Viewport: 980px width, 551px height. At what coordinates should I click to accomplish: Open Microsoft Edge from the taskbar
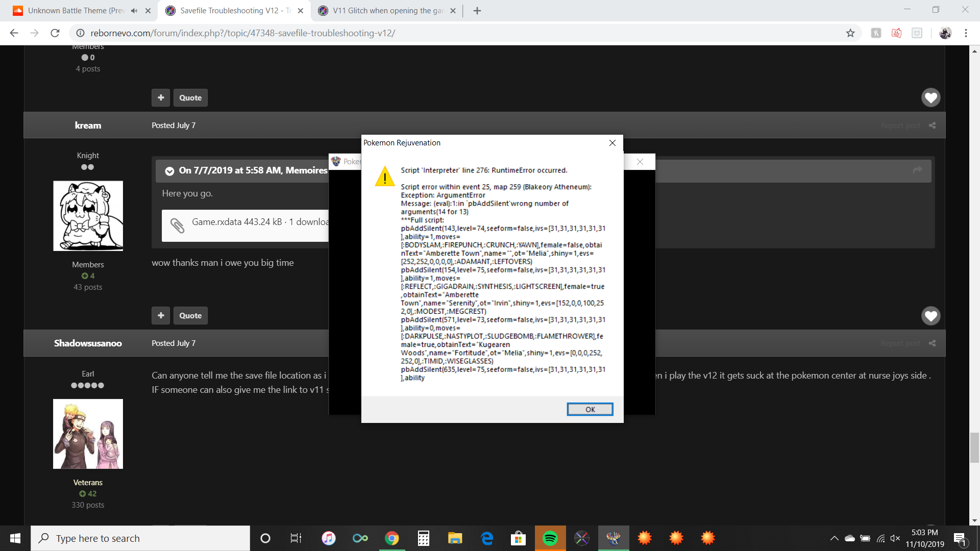[487, 538]
